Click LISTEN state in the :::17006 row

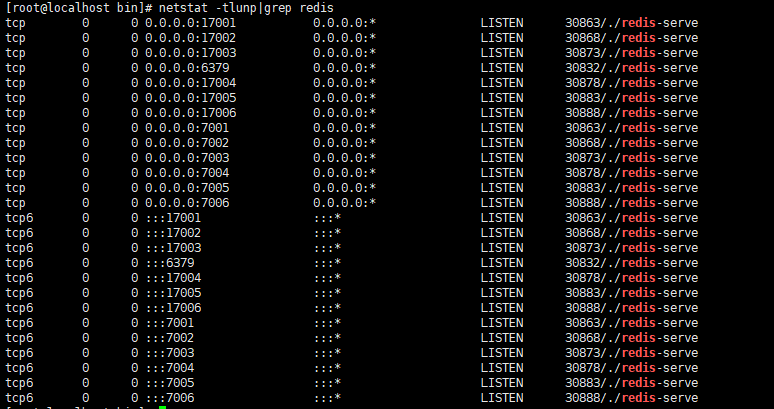[x=502, y=308]
